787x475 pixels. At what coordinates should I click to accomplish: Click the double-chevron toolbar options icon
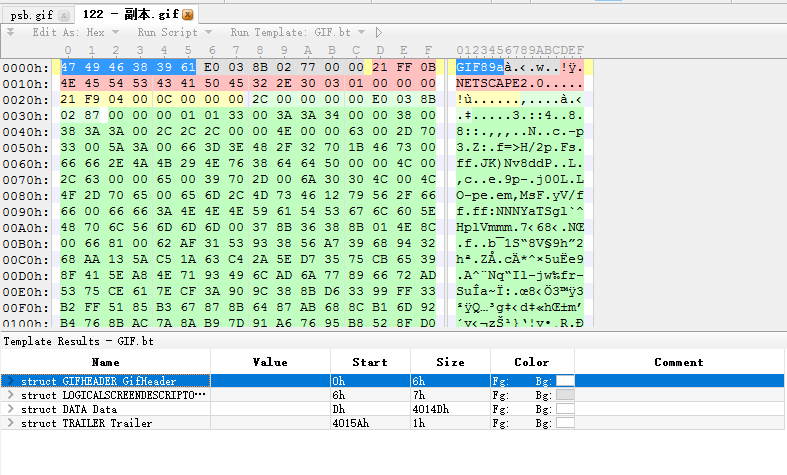[10, 32]
